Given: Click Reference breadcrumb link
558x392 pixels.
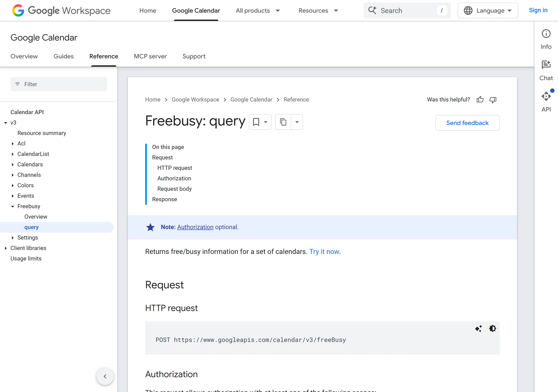Looking at the screenshot, I should click(x=296, y=100).
